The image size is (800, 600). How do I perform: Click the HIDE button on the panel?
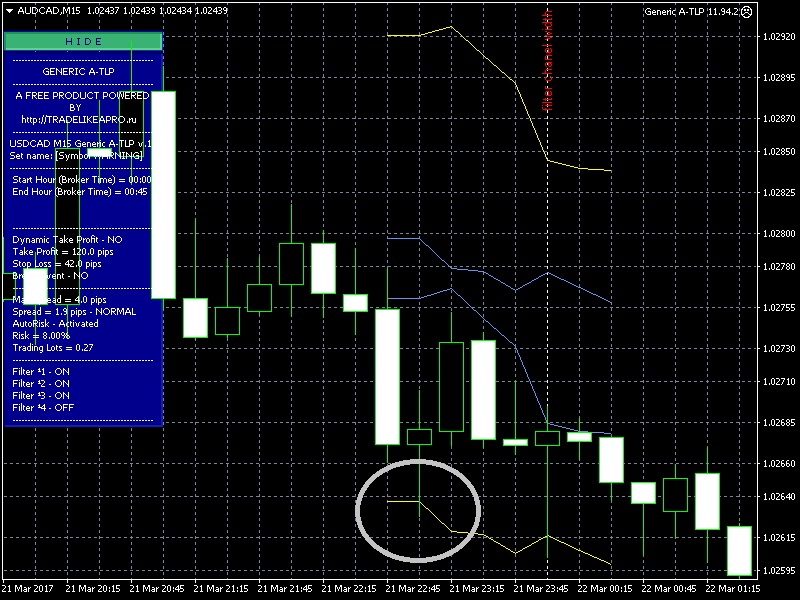[x=83, y=41]
